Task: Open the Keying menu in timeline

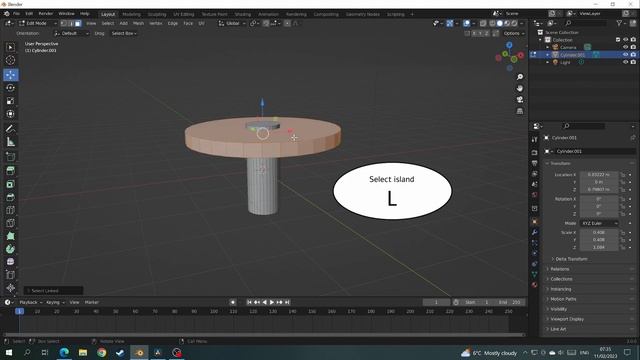Action: 55,302
